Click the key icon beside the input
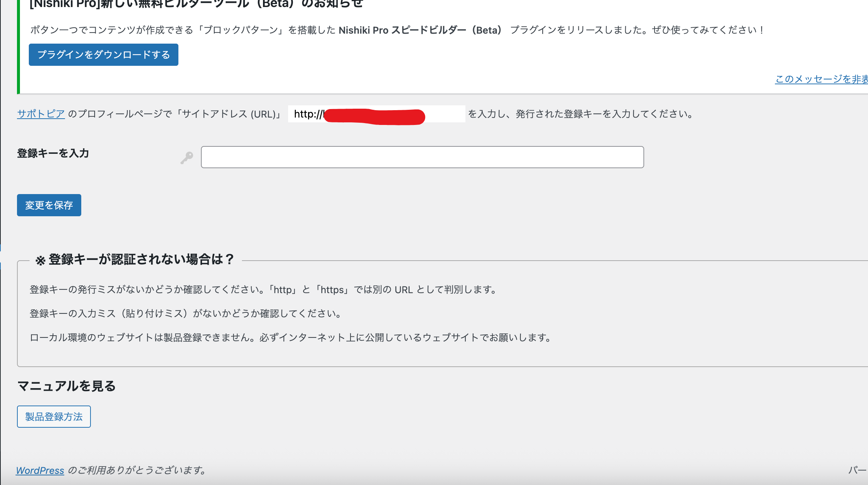The width and height of the screenshot is (868, 485). pos(187,158)
